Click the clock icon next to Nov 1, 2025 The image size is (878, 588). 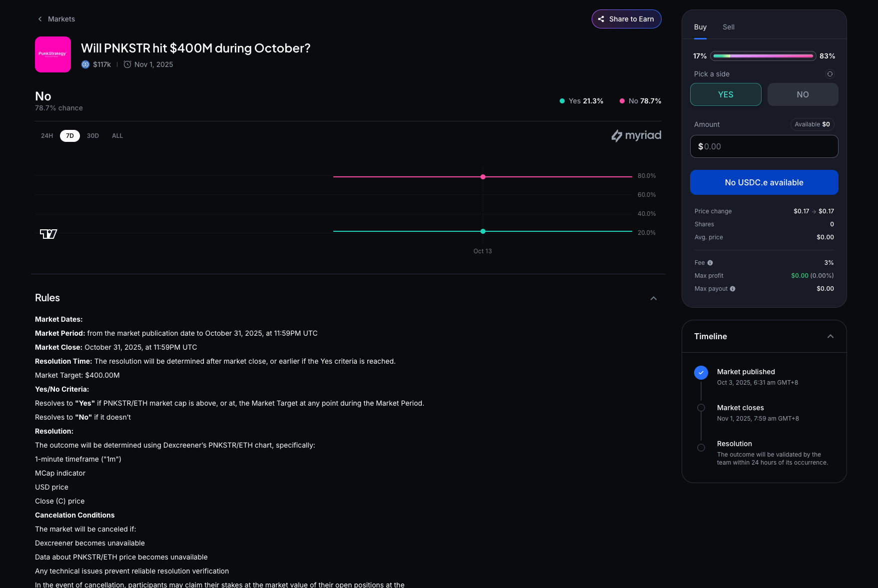[x=127, y=64]
